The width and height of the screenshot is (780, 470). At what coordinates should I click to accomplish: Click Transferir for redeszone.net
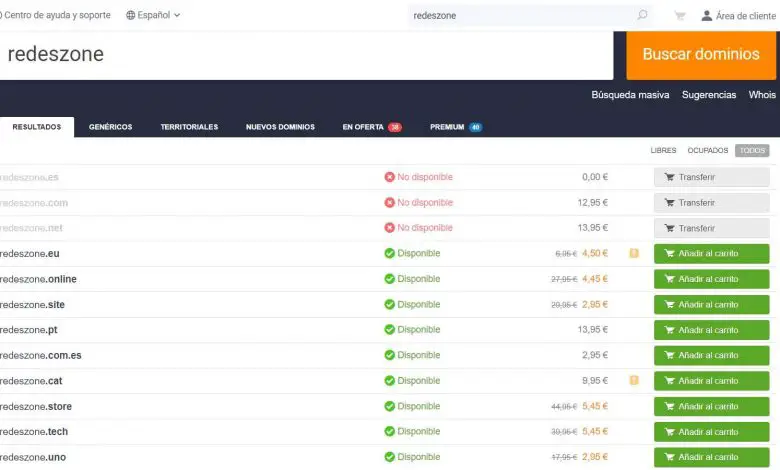[711, 228]
